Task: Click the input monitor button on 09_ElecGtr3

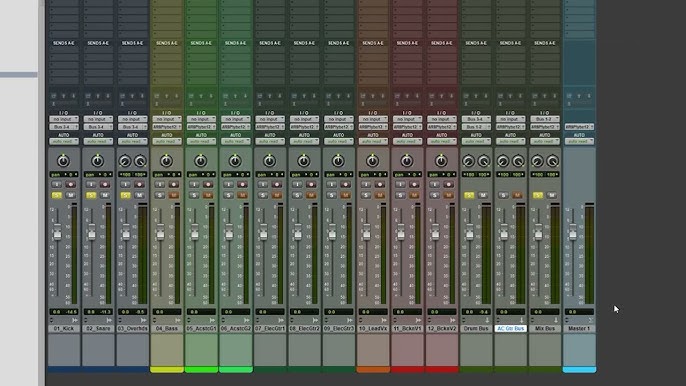Action: 331,185
